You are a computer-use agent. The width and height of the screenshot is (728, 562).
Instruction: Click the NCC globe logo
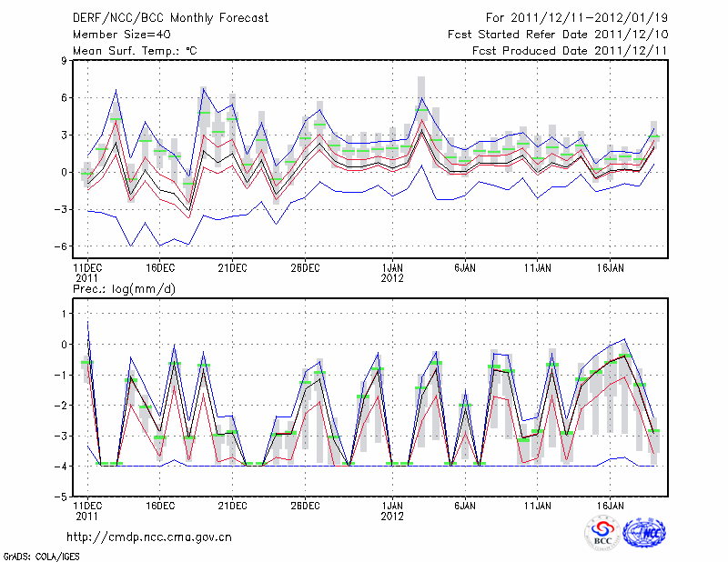point(644,534)
